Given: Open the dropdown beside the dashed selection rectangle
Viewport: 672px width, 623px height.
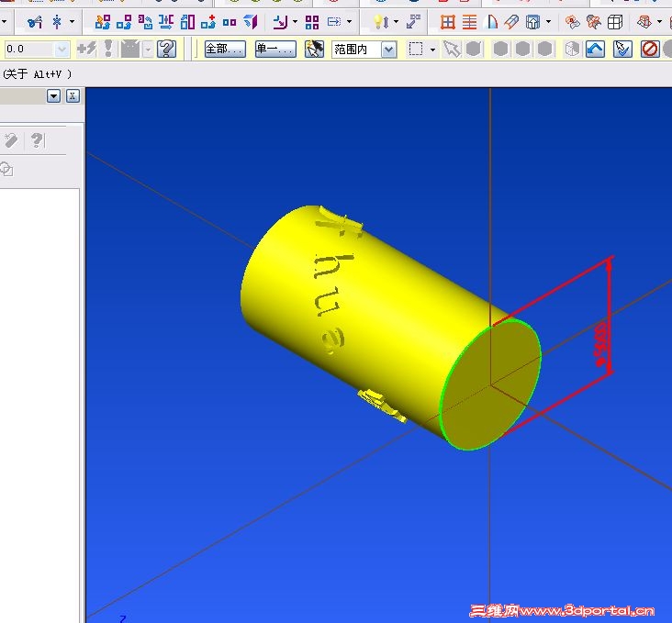Looking at the screenshot, I should [433, 50].
